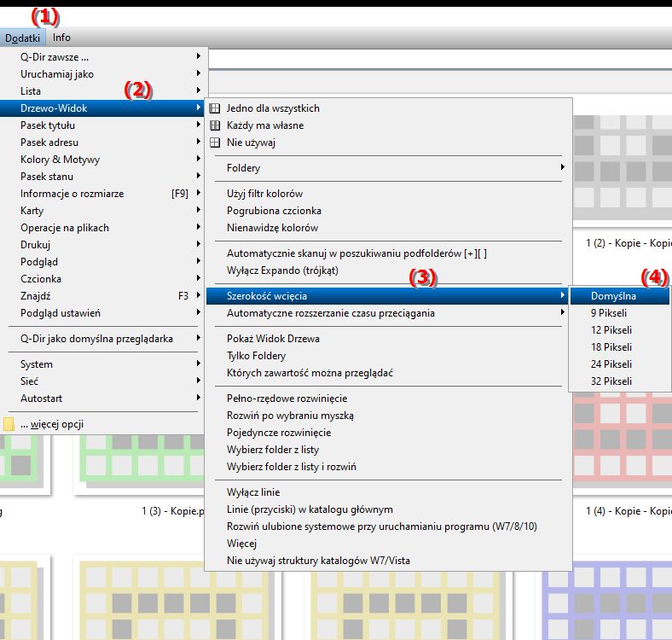The height and width of the screenshot is (640, 672).
Task: Open the 'Drukuj' submenu
Action: (103, 245)
